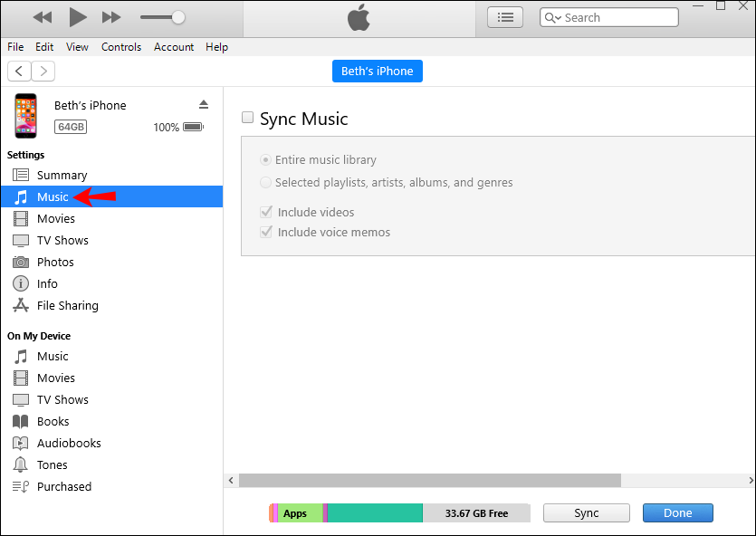The image size is (756, 536).
Task: Select Entire music library radio
Action: click(x=265, y=159)
